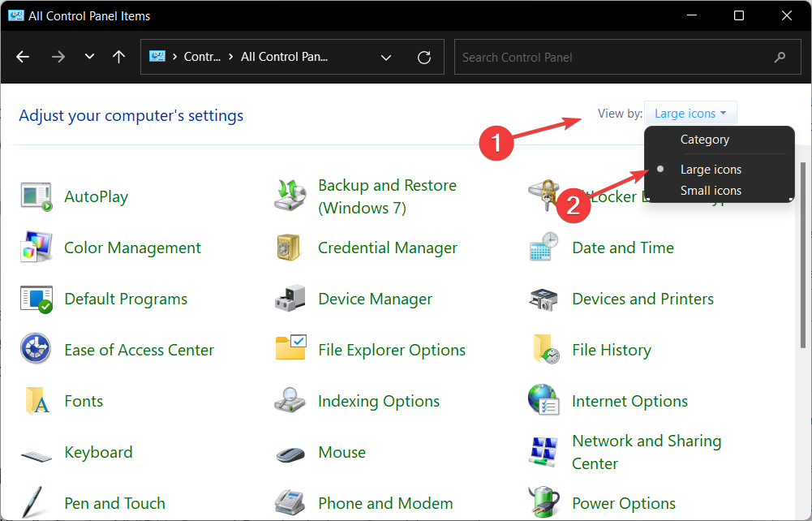Expand the View by Large icons dropdown
812x521 pixels.
click(x=690, y=114)
